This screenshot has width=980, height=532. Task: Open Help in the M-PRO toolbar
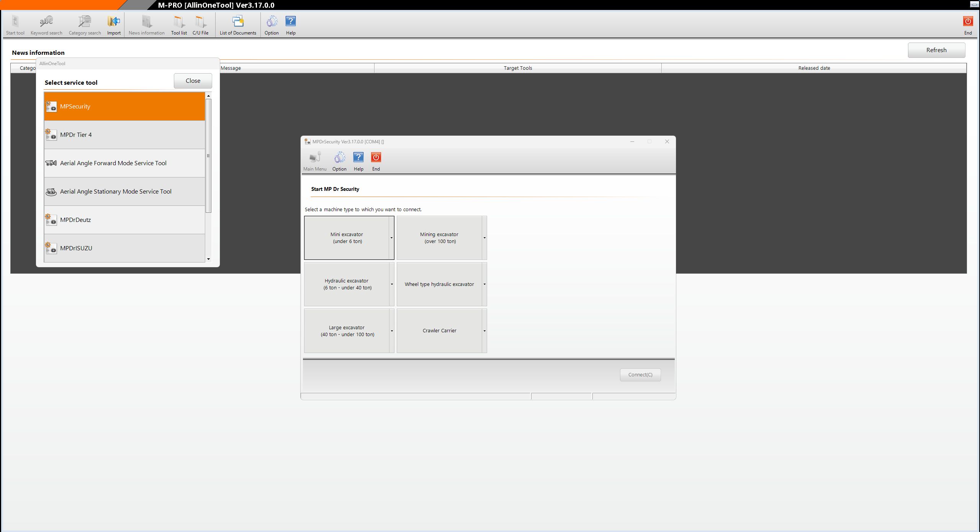(291, 25)
